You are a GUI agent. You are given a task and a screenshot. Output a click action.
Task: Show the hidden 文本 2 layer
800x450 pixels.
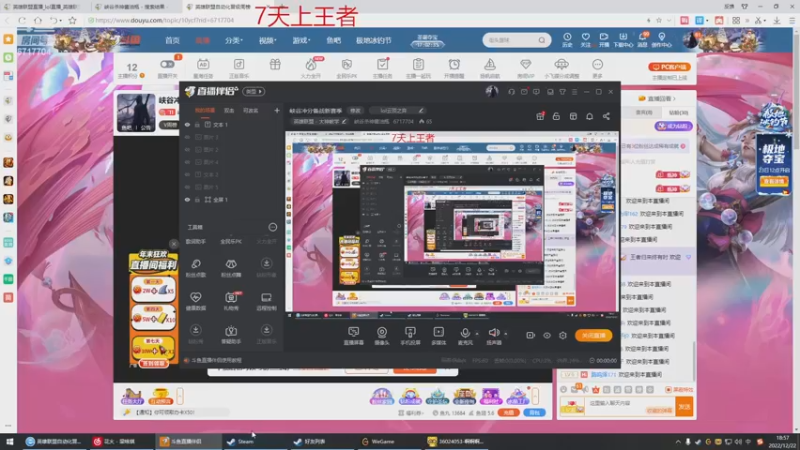(187, 174)
